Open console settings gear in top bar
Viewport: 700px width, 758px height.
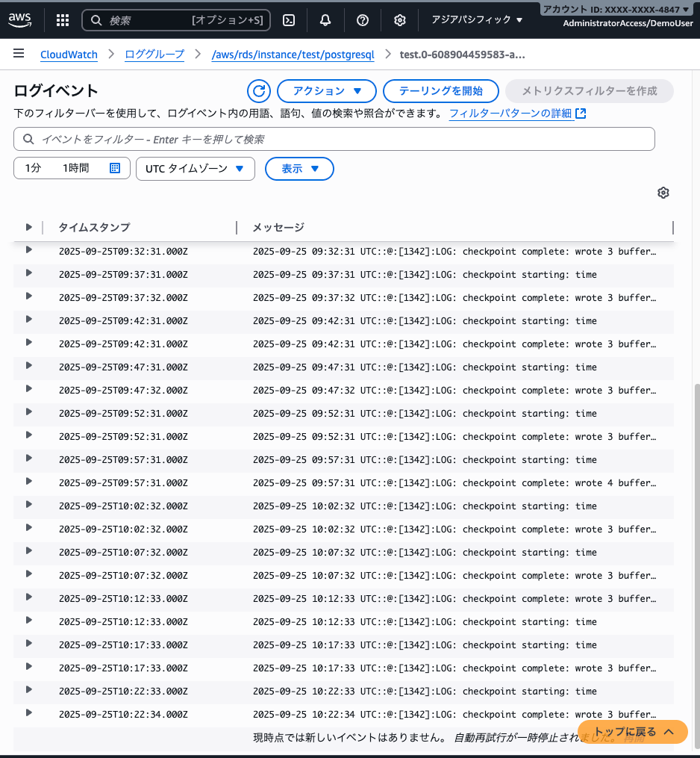[399, 20]
